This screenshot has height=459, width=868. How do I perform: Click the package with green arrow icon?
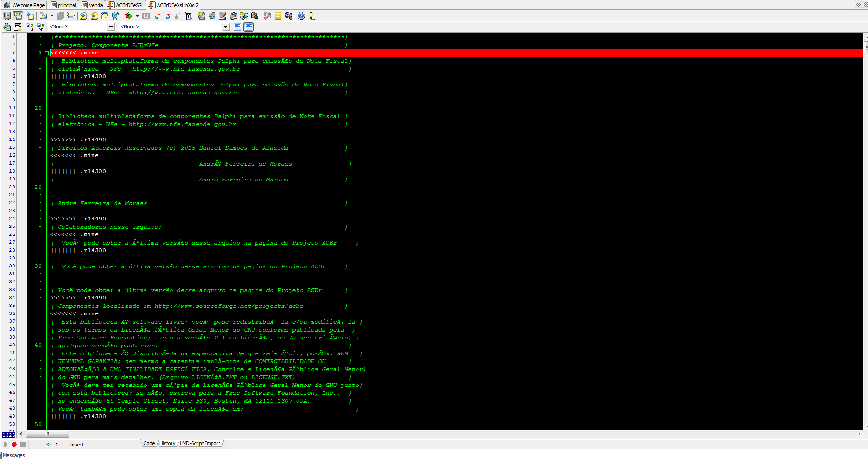[x=255, y=16]
